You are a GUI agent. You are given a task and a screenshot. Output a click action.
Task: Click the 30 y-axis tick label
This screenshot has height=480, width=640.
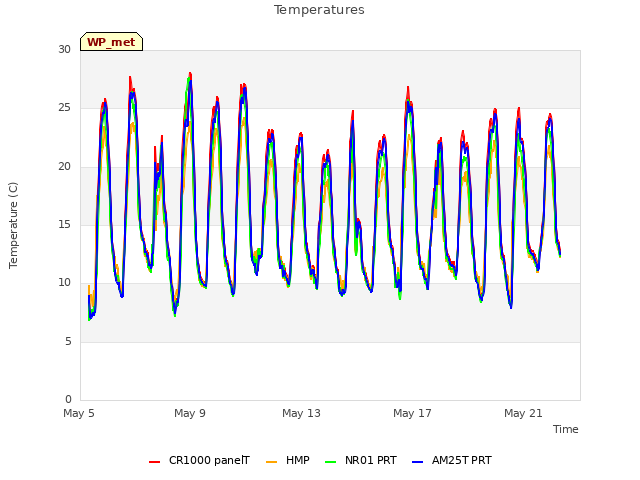64,49
